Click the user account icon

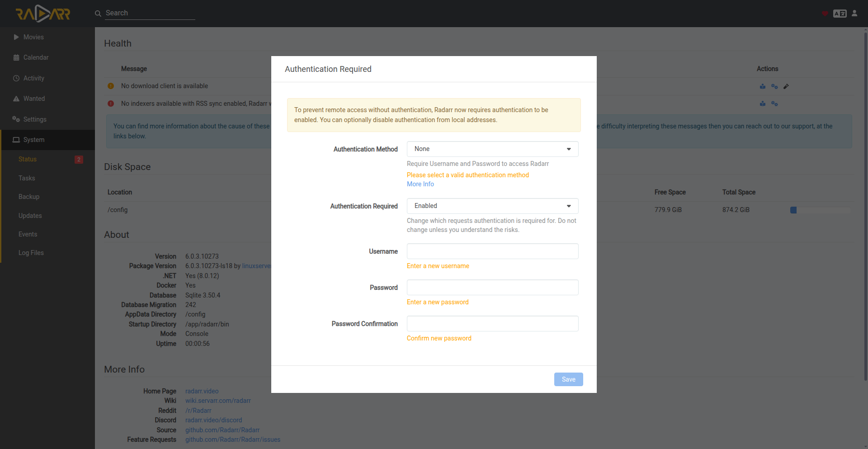pyautogui.click(x=854, y=14)
